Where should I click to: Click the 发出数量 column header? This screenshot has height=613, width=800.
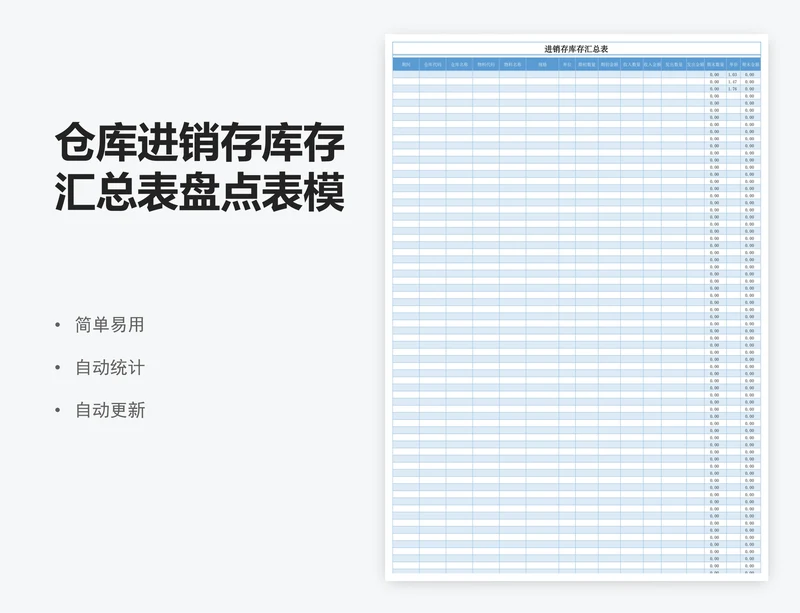[x=674, y=65]
